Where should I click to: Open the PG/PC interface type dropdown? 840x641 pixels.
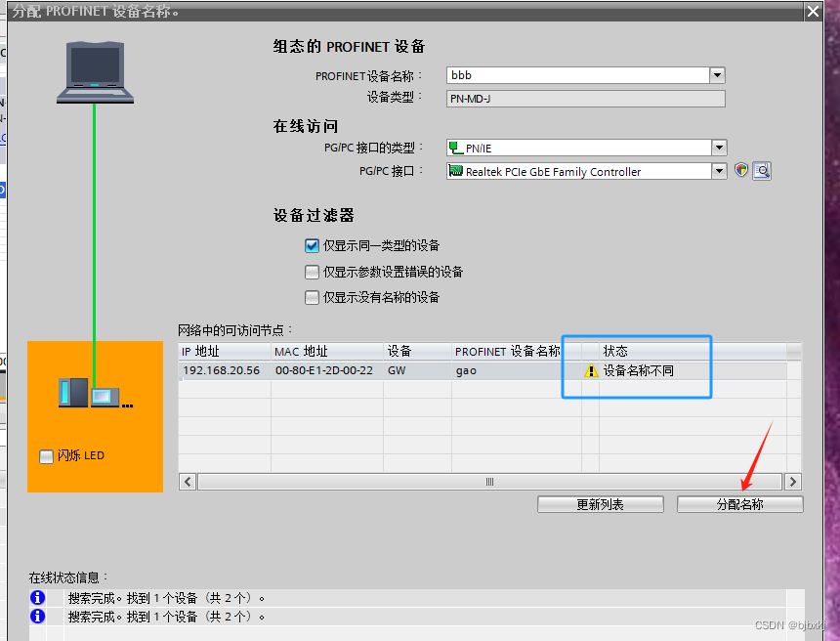click(x=719, y=148)
